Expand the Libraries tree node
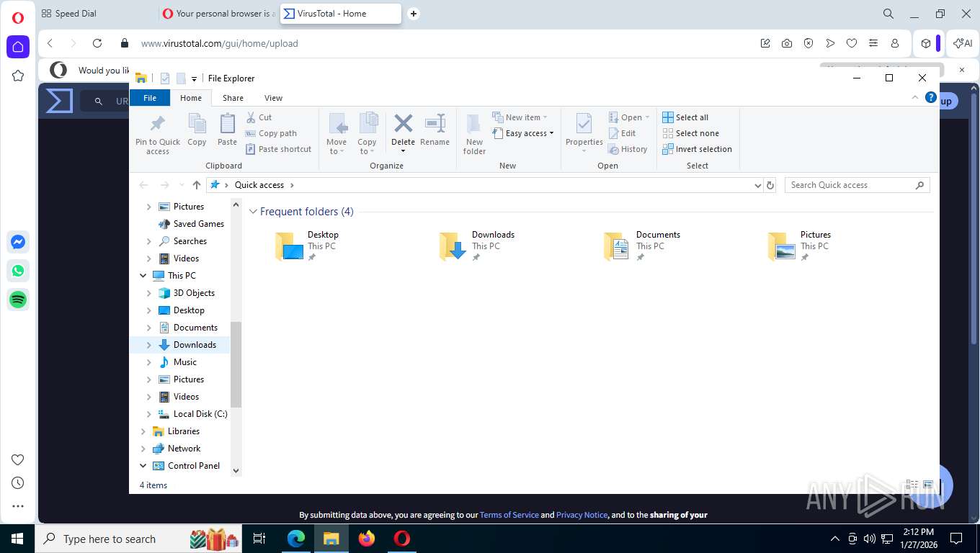This screenshot has height=553, width=980. click(143, 431)
